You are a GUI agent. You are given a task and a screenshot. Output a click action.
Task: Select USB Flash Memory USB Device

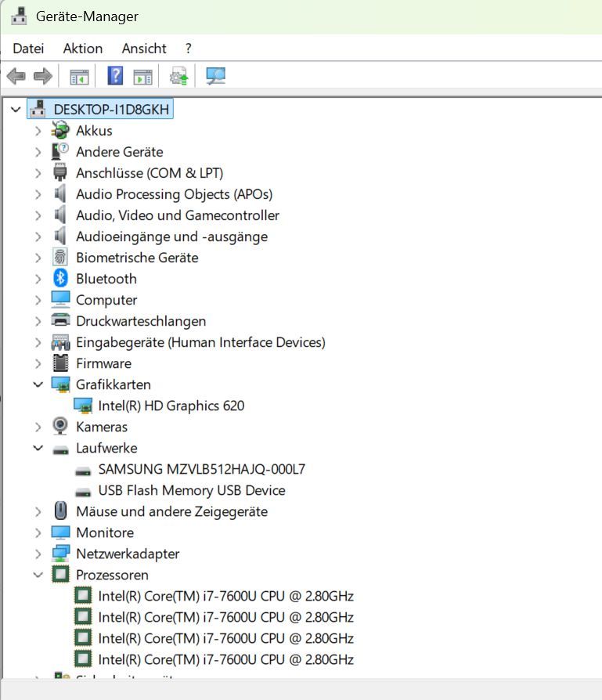click(x=191, y=490)
